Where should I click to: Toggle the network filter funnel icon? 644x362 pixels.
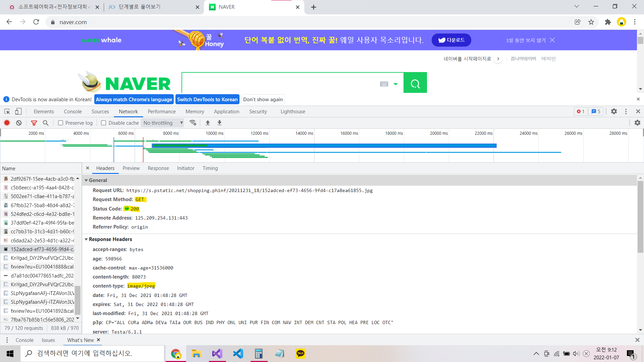(x=34, y=123)
